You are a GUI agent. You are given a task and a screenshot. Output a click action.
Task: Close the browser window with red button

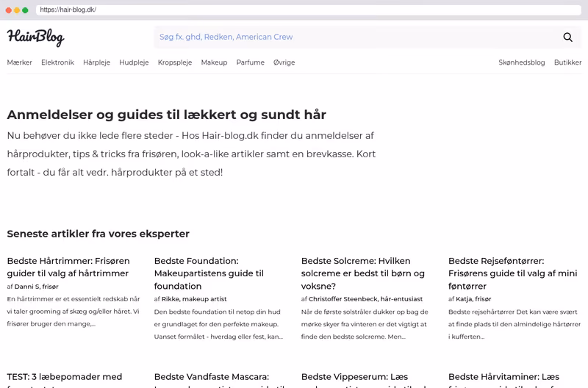pos(9,10)
